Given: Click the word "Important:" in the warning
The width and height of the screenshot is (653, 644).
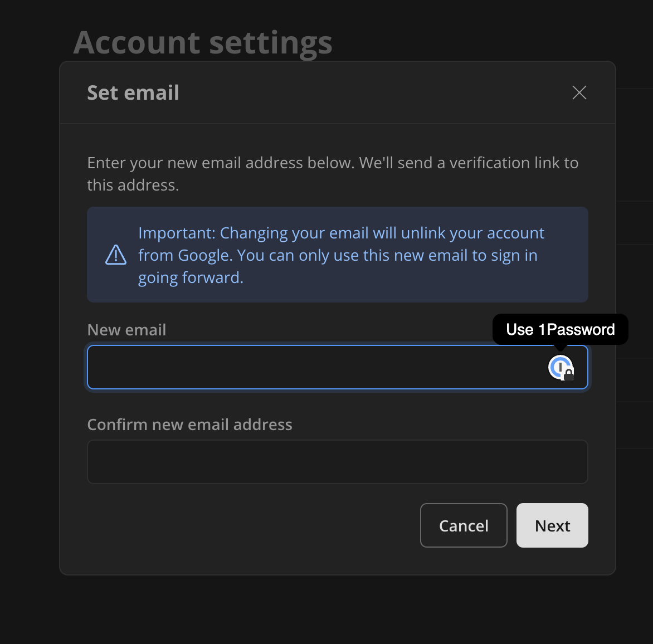Looking at the screenshot, I should pos(177,233).
